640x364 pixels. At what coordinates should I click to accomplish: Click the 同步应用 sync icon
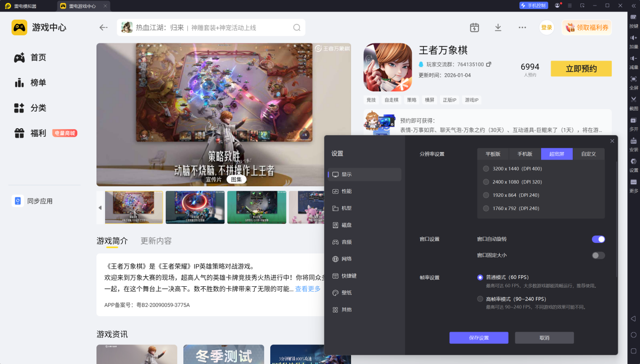[18, 201]
